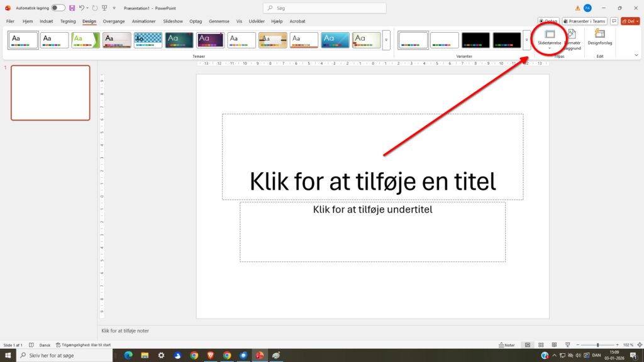Mute audio via the speaker tray icon
Screen dimensions: 644x362
point(579,355)
